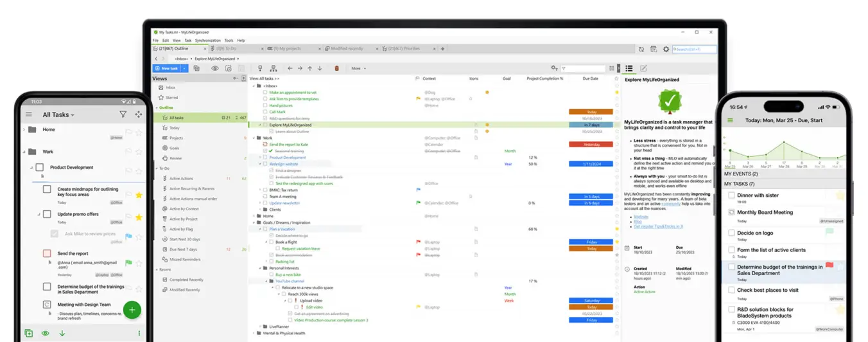Switch to the My projects tab
The height and width of the screenshot is (342, 868).
click(x=293, y=49)
